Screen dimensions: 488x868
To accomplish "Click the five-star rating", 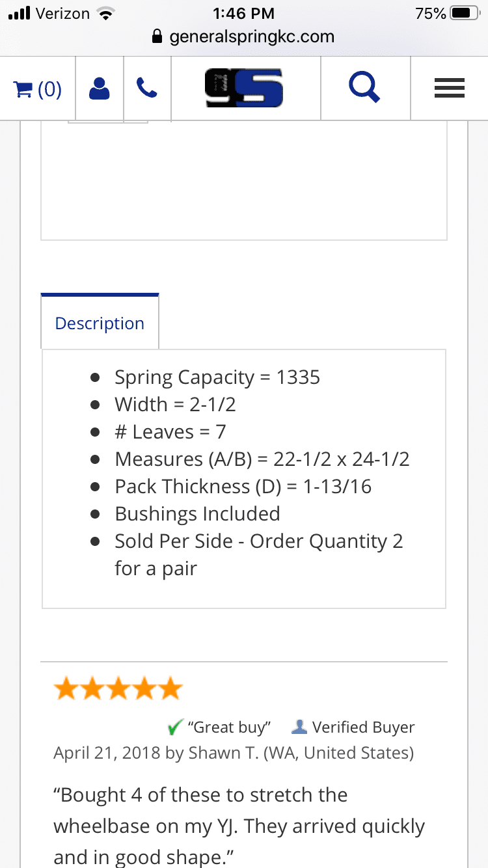I will click(118, 688).
